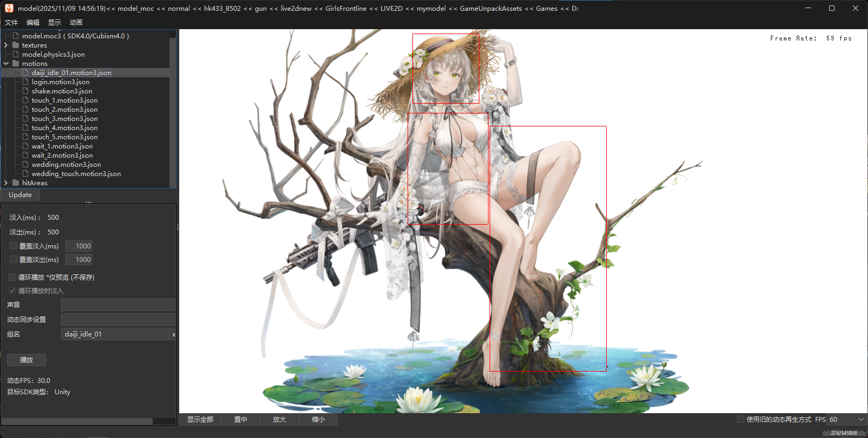Expand the hitAreas folder arrow
The width and height of the screenshot is (868, 438).
[6, 183]
